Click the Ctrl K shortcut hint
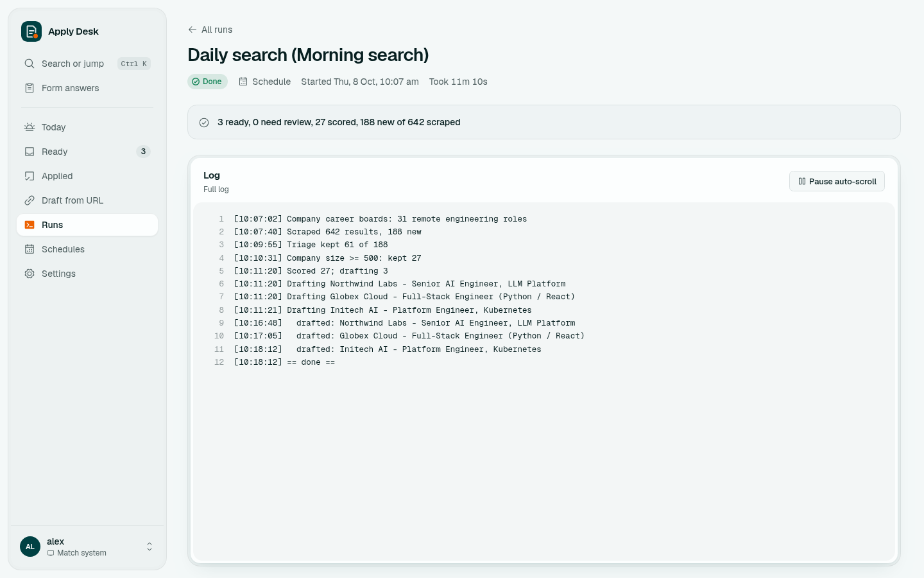The image size is (924, 578). [134, 64]
